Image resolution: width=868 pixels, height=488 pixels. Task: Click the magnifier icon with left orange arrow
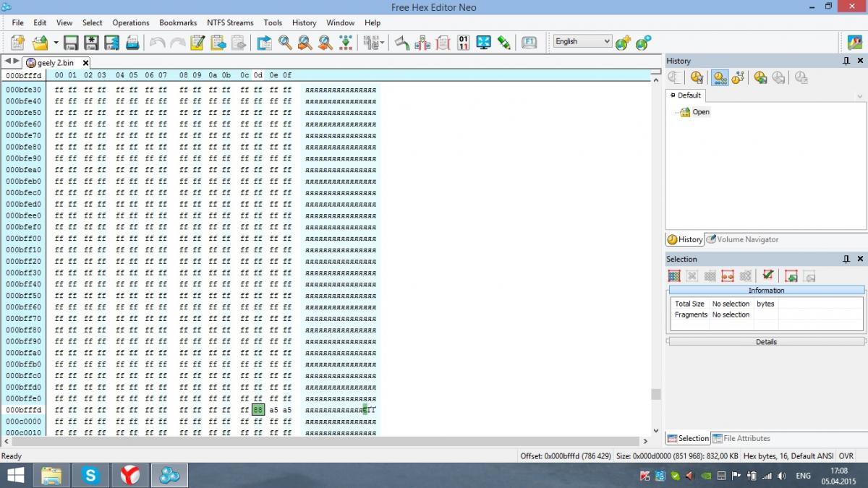[x=325, y=43]
